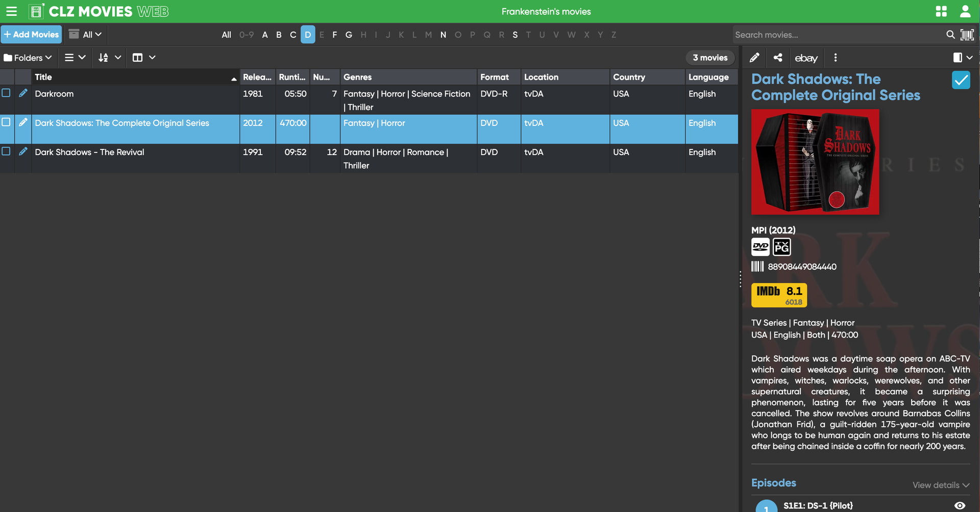Sort by the Genres column header
This screenshot has width=980, height=512.
coord(408,77)
